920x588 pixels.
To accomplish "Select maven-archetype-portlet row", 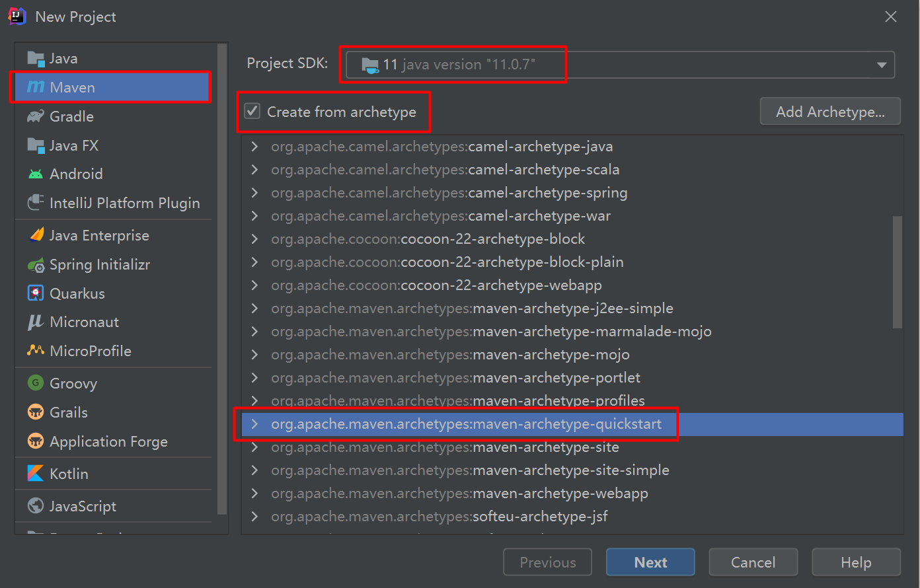I will coord(572,378).
